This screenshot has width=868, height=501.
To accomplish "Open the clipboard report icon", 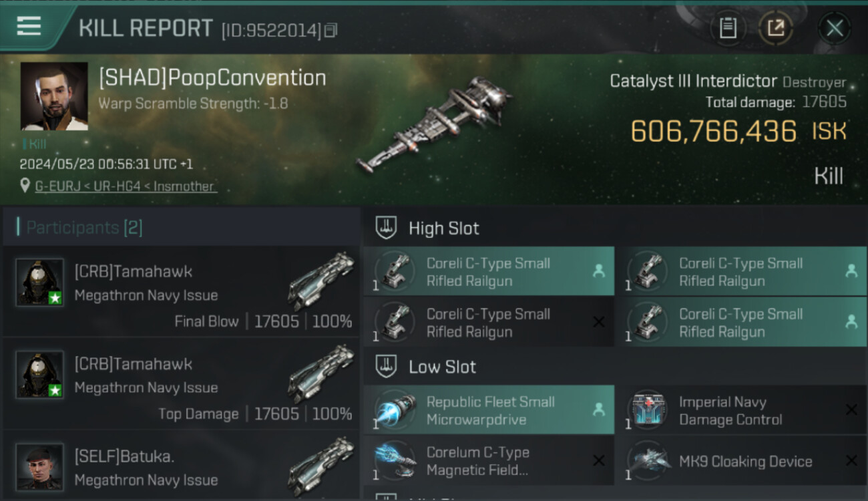I will point(728,29).
